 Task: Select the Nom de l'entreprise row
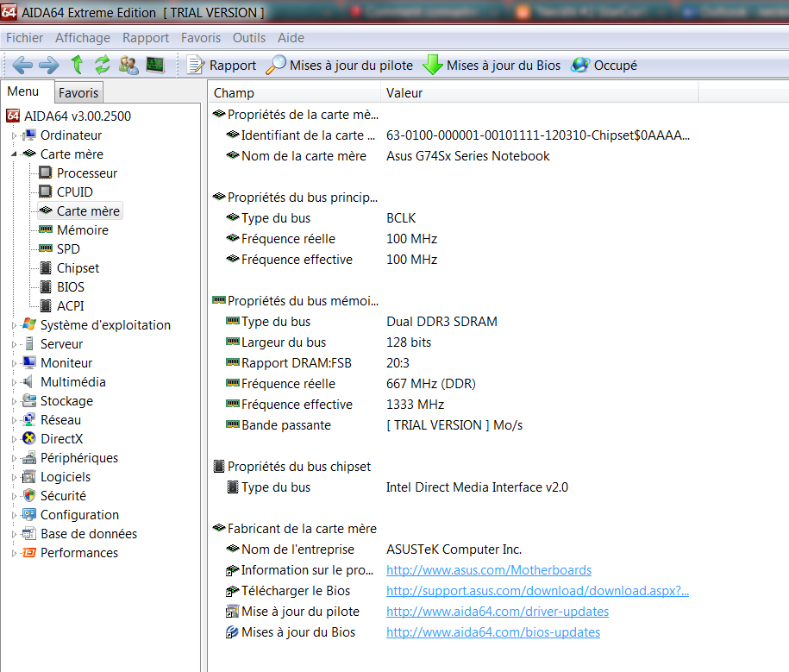(374, 550)
